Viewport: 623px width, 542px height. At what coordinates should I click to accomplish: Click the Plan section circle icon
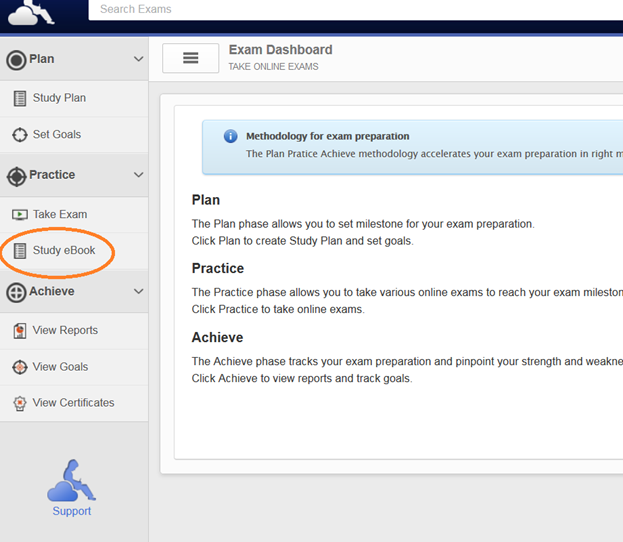click(x=16, y=60)
